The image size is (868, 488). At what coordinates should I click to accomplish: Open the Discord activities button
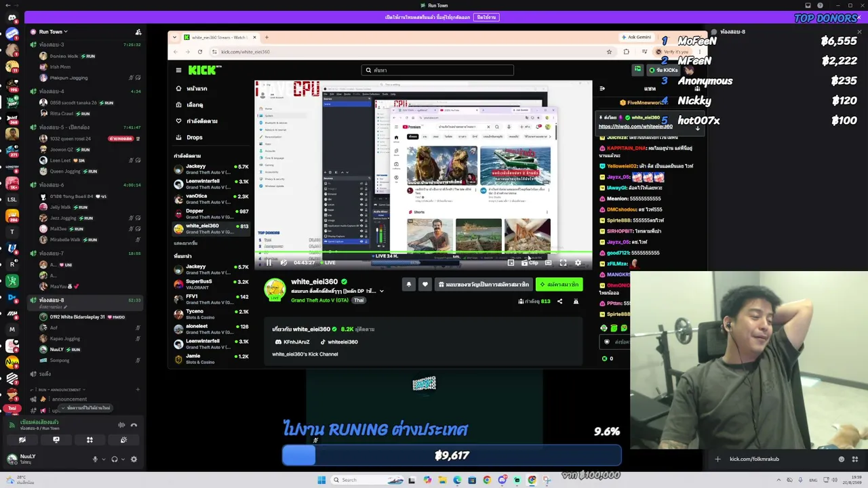coord(90,440)
